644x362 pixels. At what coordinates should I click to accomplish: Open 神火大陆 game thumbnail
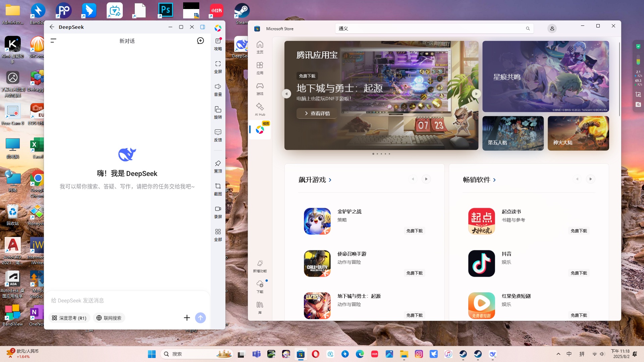[578, 133]
